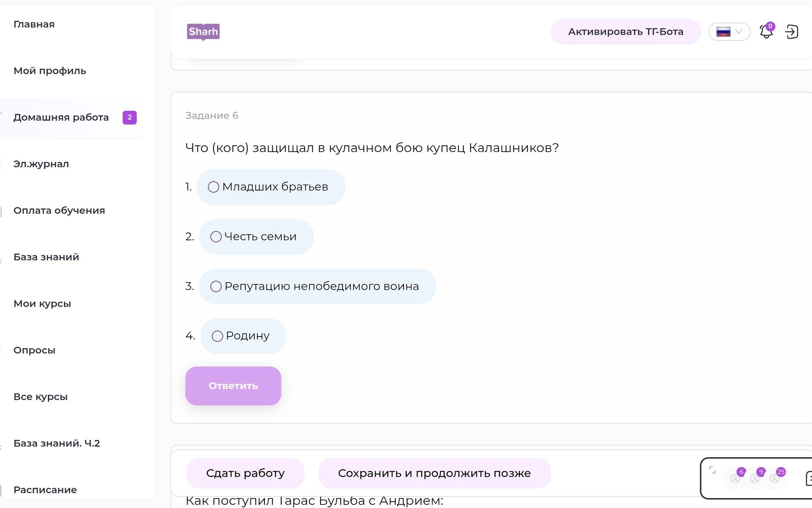This screenshot has width=812, height=508.
Task: Go to Мой профиль in the sidebar
Action: click(50, 71)
